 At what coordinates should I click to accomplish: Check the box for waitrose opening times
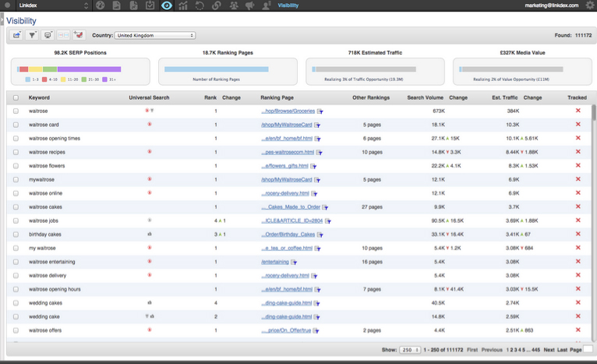[x=16, y=139]
